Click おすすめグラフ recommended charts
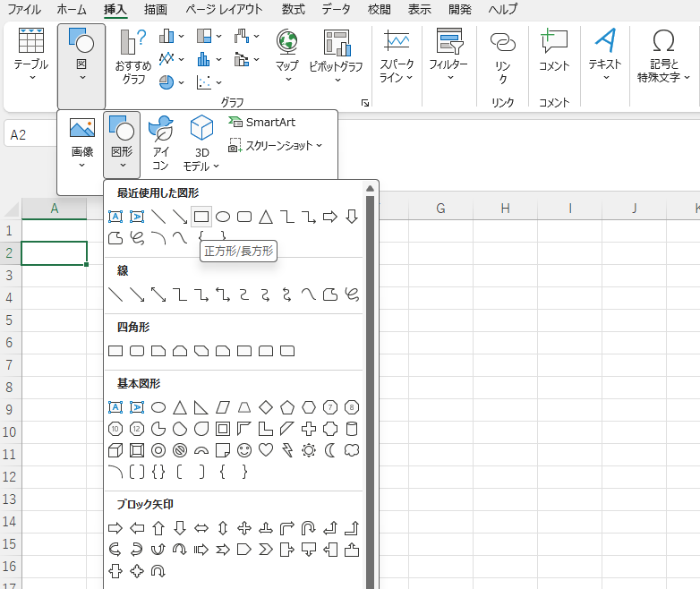 [133, 56]
